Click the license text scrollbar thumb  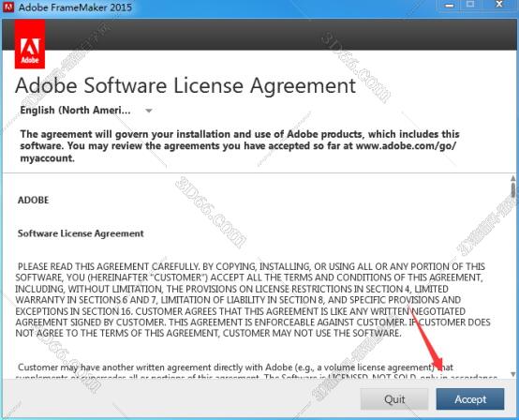pyautogui.click(x=513, y=190)
